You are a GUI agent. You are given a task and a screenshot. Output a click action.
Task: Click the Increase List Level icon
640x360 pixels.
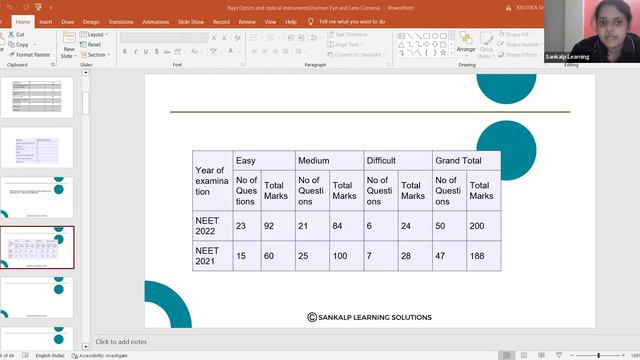[301, 38]
